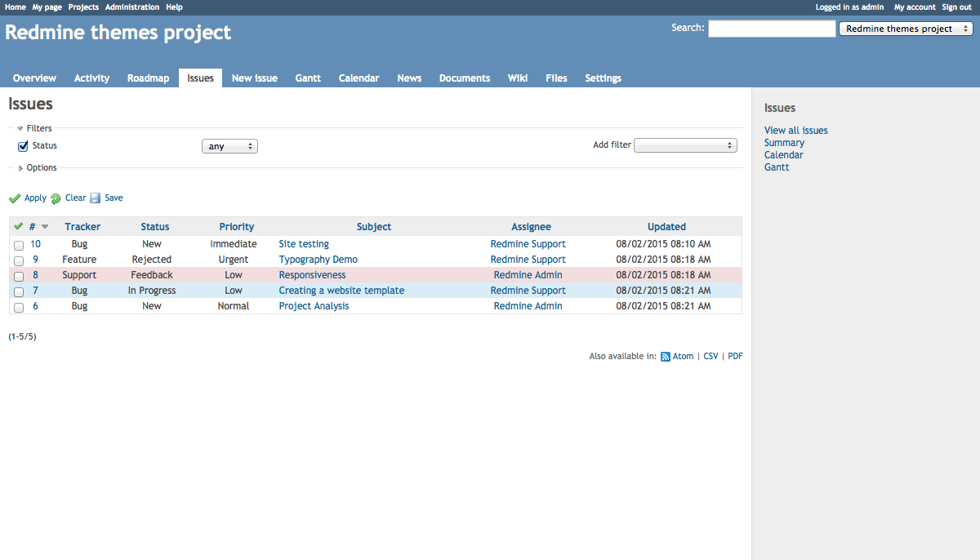This screenshot has width=980, height=560.
Task: Select the Issues tab
Action: [200, 78]
